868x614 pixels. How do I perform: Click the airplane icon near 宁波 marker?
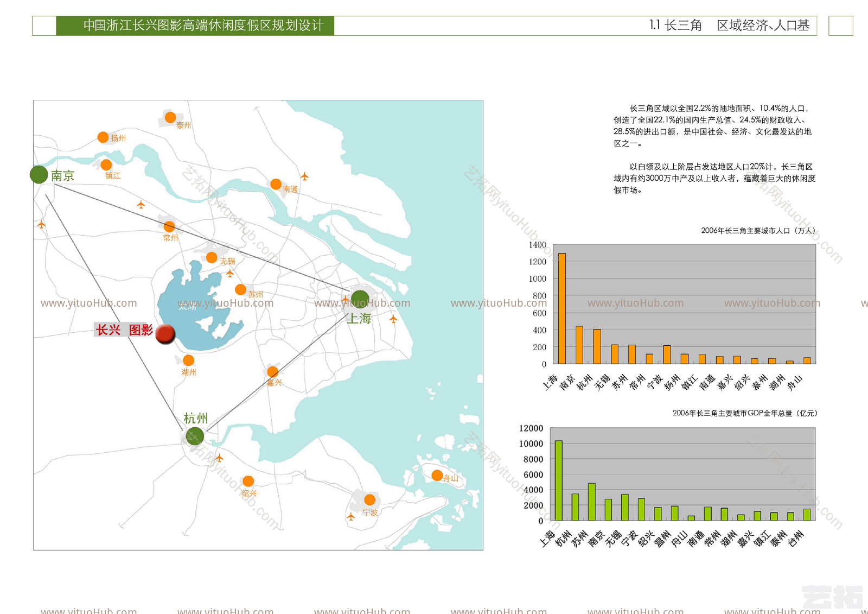coord(350,517)
